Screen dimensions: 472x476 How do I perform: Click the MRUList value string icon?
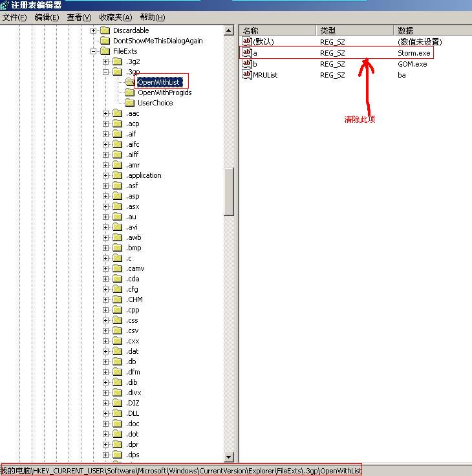(247, 74)
